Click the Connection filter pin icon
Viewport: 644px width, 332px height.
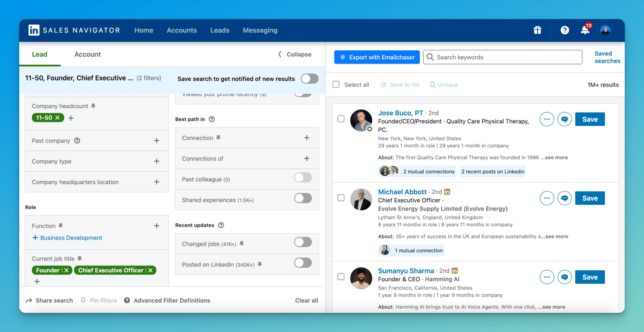point(218,138)
